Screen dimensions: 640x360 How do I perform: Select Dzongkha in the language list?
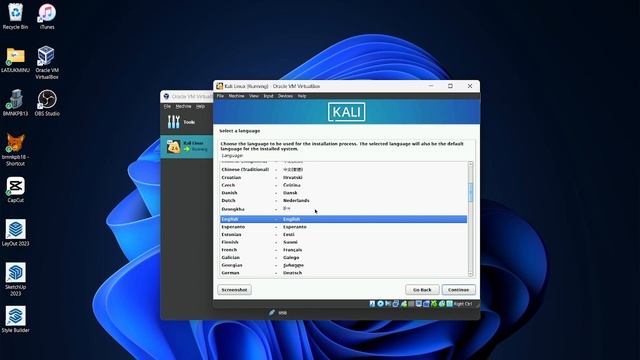343,209
